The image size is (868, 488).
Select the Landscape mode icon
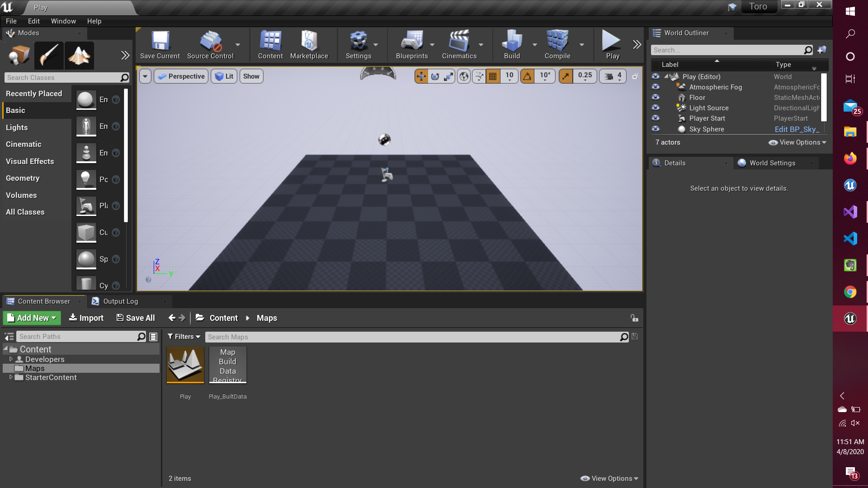click(79, 56)
